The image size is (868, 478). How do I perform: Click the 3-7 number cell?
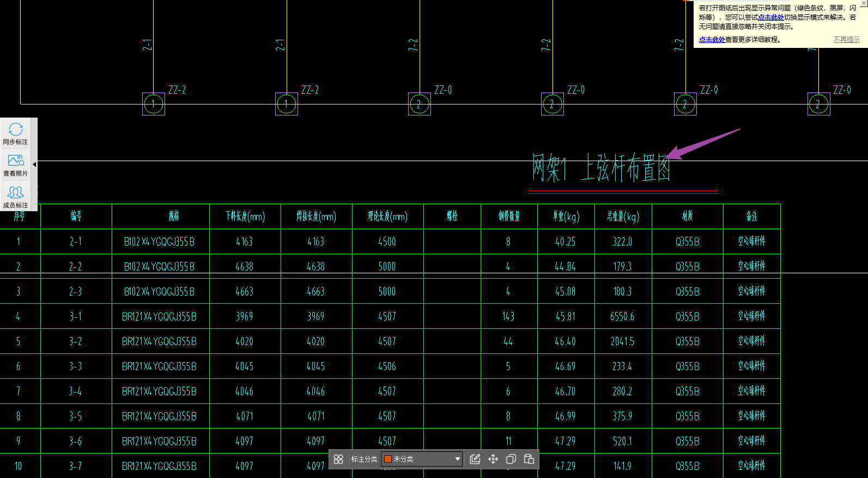pos(76,466)
